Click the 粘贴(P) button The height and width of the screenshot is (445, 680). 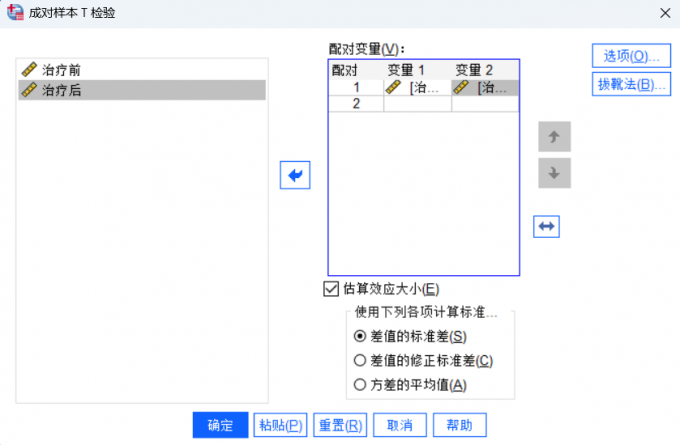[281, 425]
